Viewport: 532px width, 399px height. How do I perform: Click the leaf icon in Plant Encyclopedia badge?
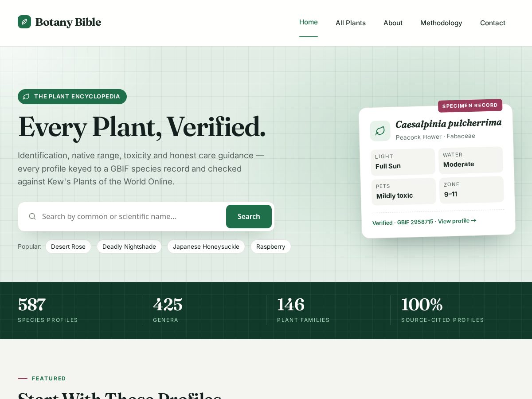26,97
